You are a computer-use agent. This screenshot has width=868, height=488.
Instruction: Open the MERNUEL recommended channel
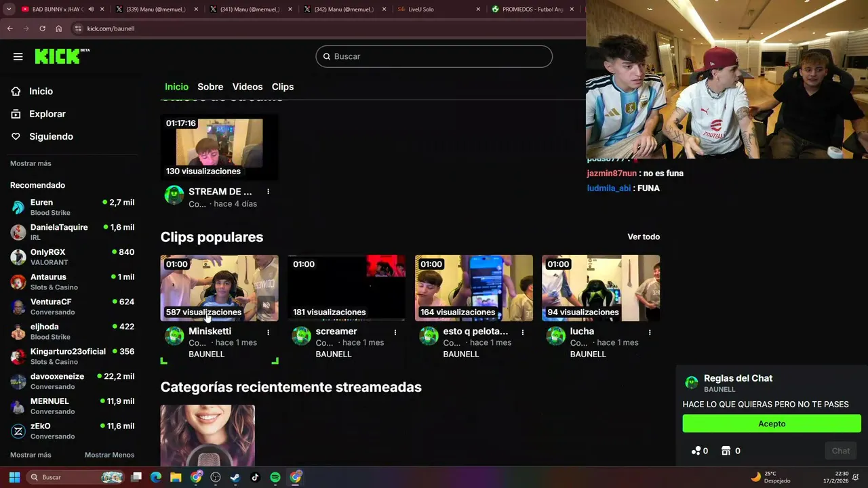click(x=72, y=406)
